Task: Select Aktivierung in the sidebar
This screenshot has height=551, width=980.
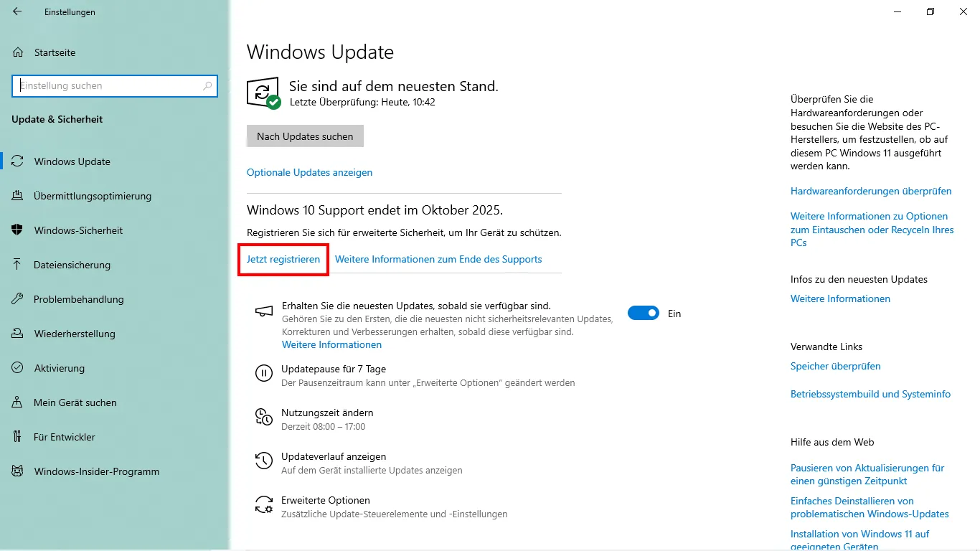Action: tap(60, 368)
